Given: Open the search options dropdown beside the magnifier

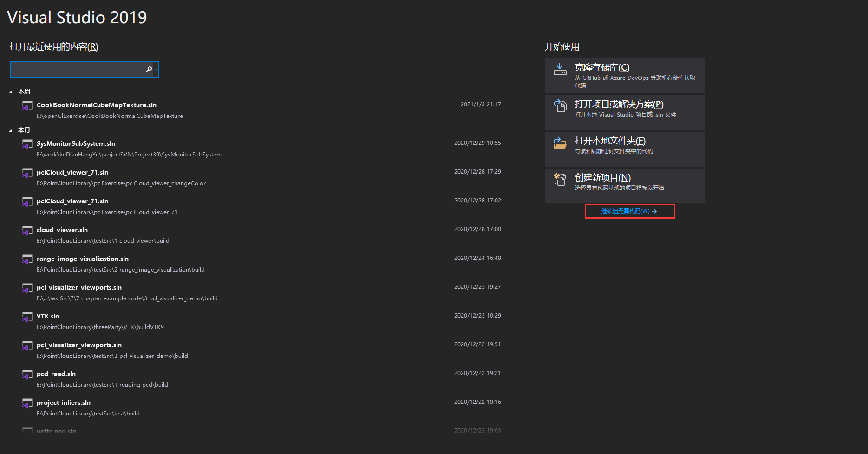Looking at the screenshot, I should [156, 69].
